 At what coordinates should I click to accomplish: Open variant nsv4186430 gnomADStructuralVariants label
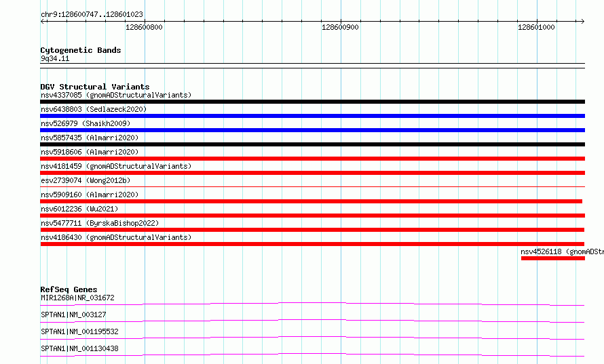tap(116, 237)
